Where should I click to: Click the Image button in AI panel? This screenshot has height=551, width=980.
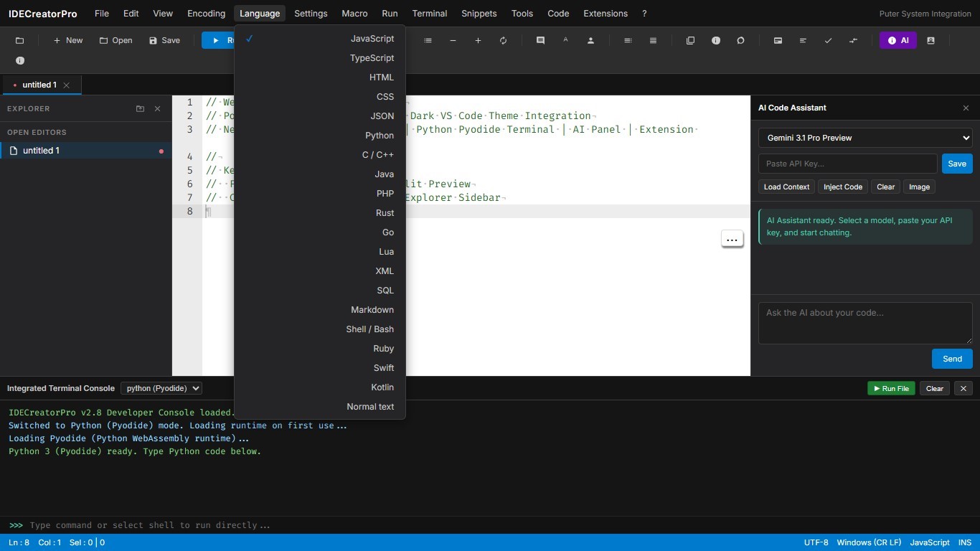(x=919, y=187)
